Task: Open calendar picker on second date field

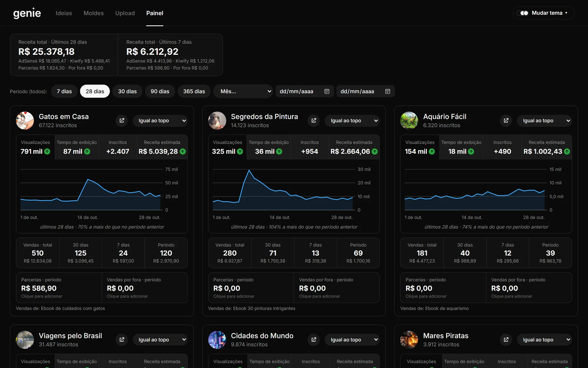Action: [x=387, y=91]
